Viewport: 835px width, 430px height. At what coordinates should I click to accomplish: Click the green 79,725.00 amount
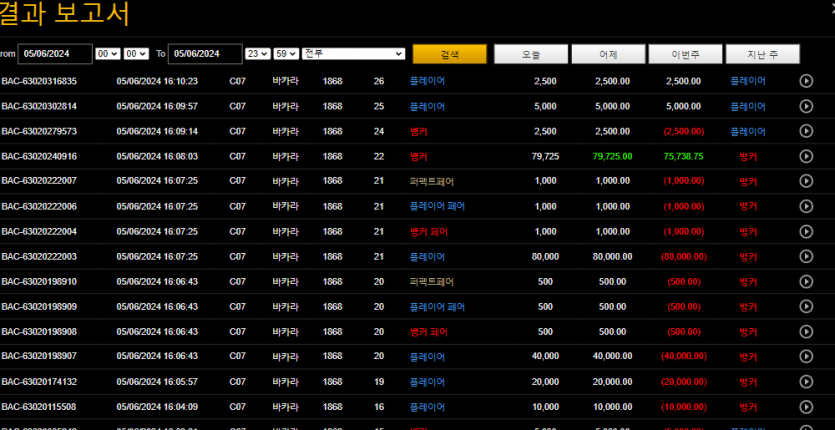click(x=612, y=157)
